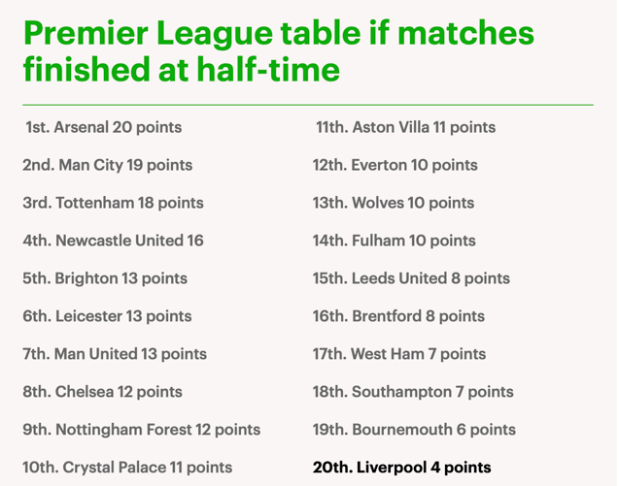
Task: Select the 17th. West Ham 7 points row
Action: (399, 354)
